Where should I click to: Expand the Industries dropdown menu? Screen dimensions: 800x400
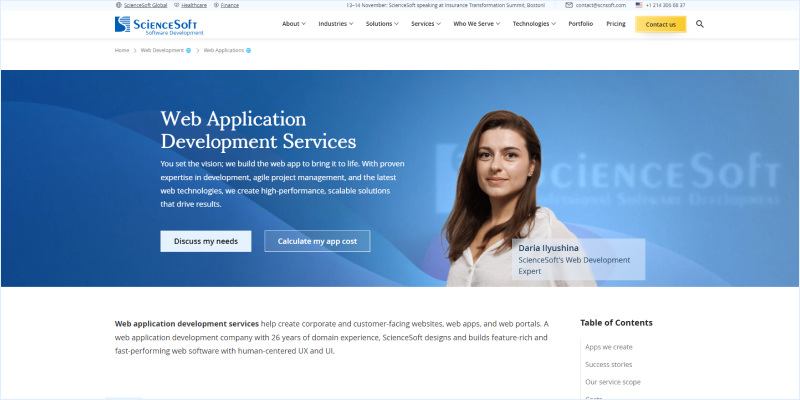coord(336,24)
